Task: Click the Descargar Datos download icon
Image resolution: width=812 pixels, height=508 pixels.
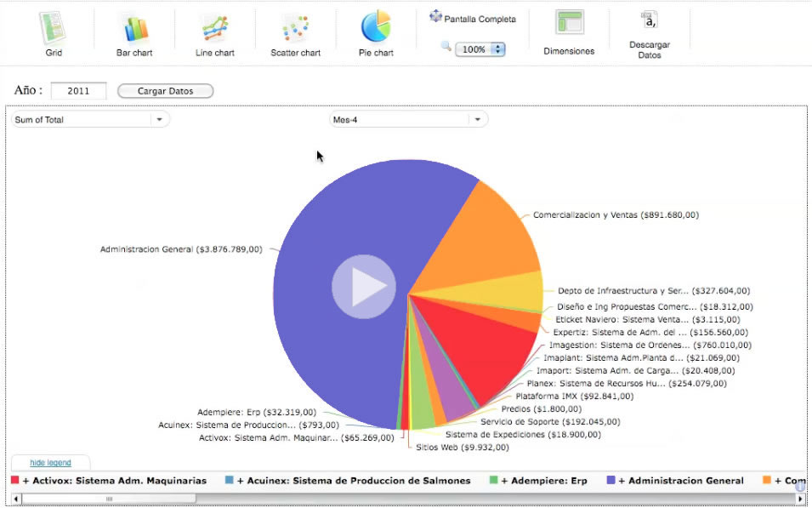Action: point(649,20)
